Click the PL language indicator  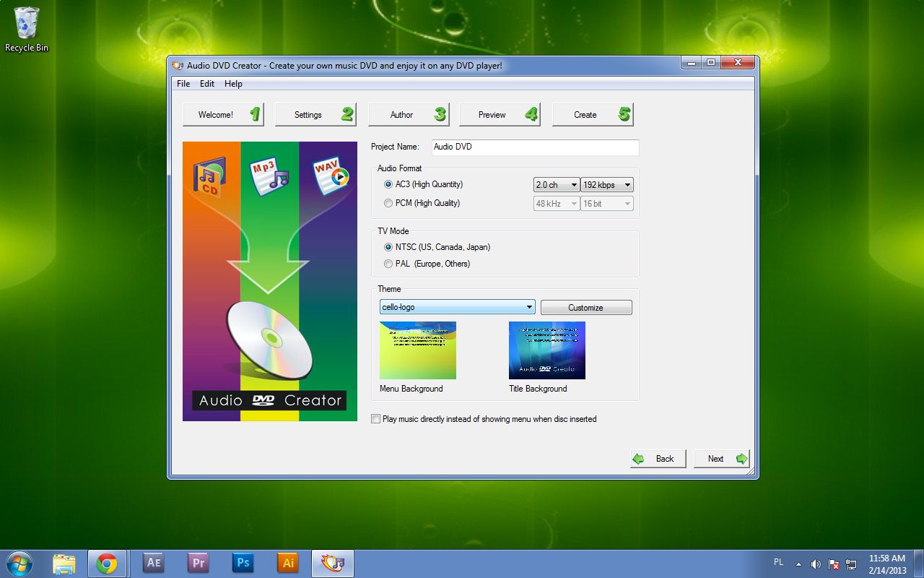[x=778, y=561]
